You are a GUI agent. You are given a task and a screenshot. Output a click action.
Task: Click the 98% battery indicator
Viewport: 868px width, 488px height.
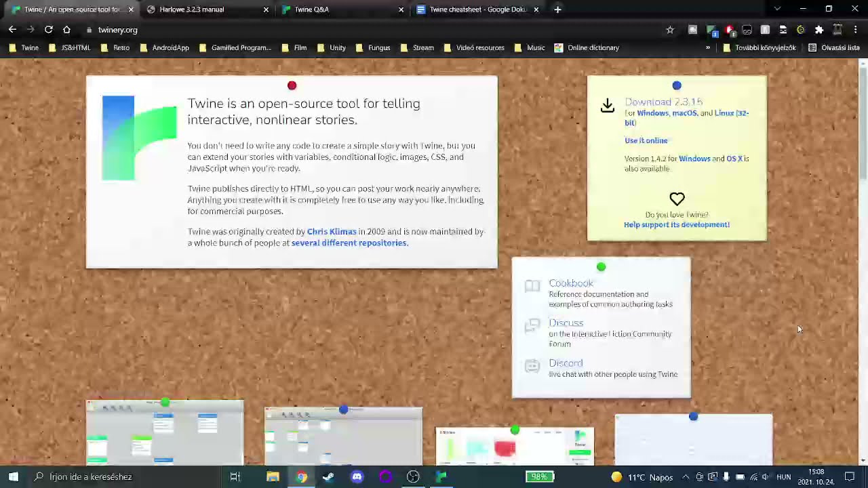tap(540, 476)
